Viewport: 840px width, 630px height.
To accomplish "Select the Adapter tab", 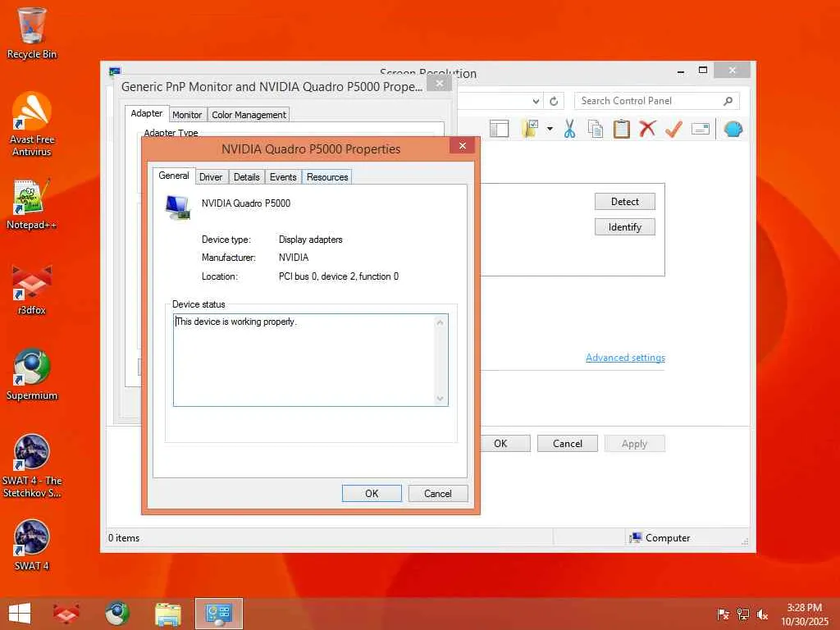I will [x=147, y=113].
